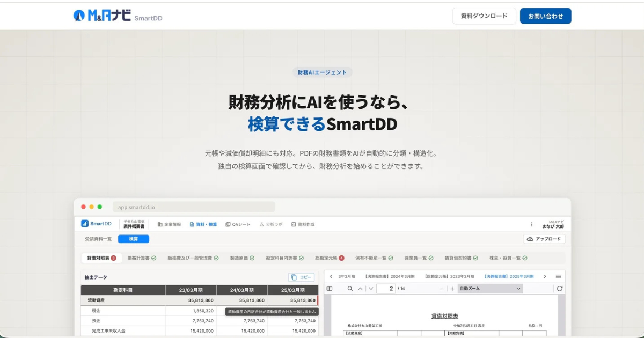Select the 貸借対照表 document tab

tap(101, 258)
